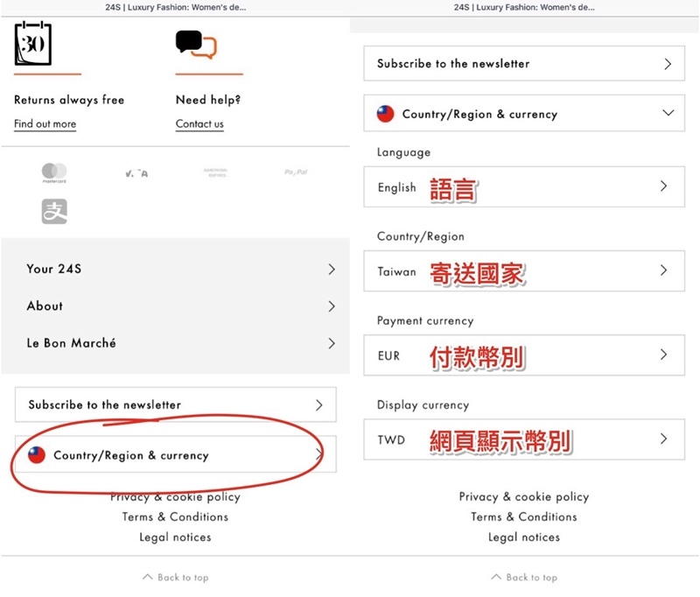This screenshot has width=700, height=597.
Task: Click the Display currency field label
Action: coord(423,405)
